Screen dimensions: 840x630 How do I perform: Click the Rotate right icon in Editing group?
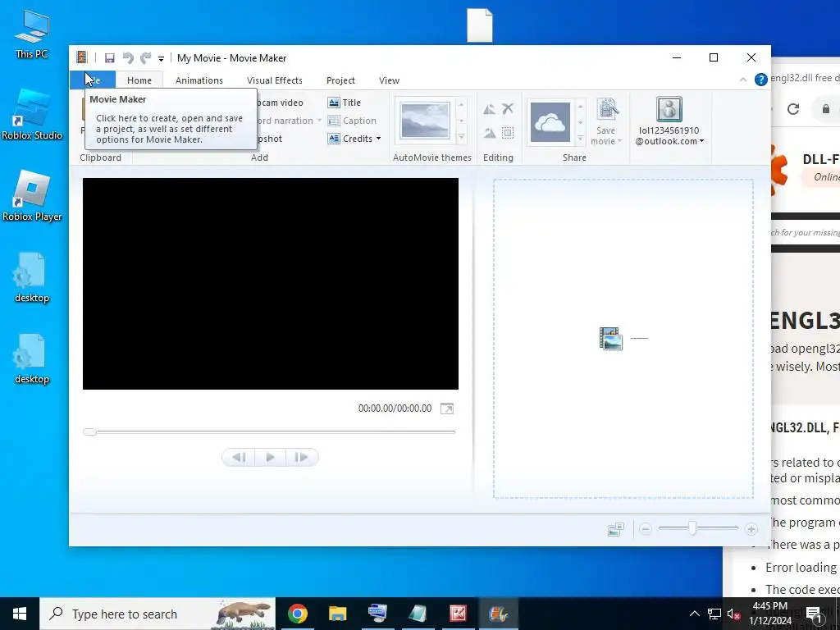(489, 133)
